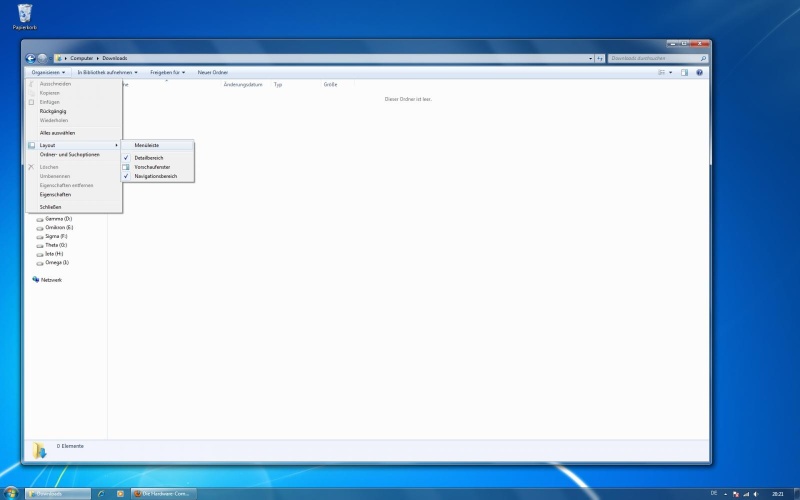800x500 pixels.
Task: Click the change view icon
Action: click(661, 72)
